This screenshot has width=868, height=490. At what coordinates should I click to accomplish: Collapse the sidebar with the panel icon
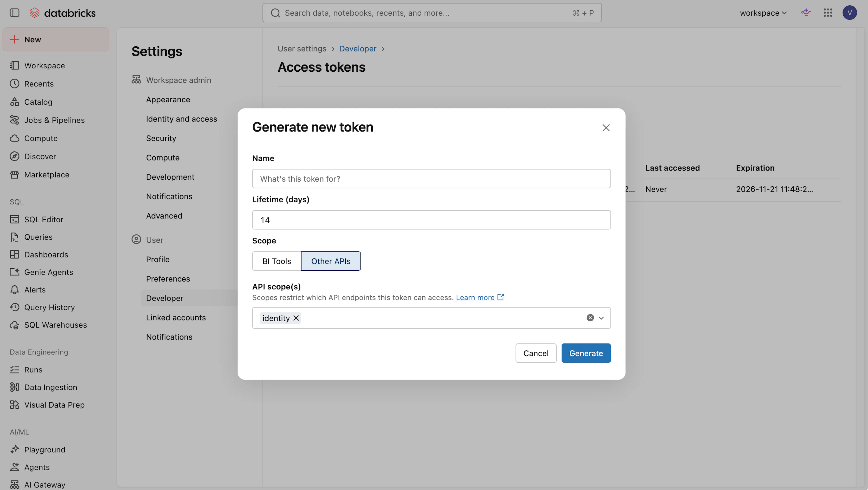(14, 13)
